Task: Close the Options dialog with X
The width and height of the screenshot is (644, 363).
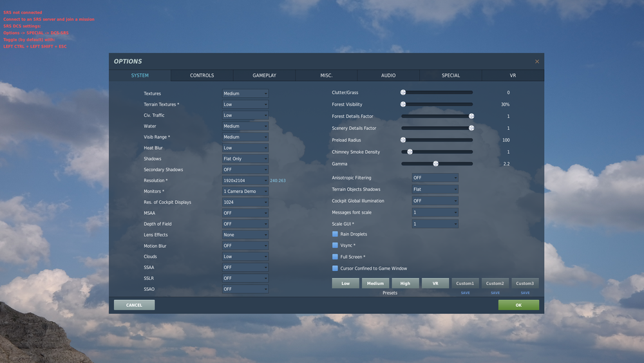Action: click(x=537, y=62)
